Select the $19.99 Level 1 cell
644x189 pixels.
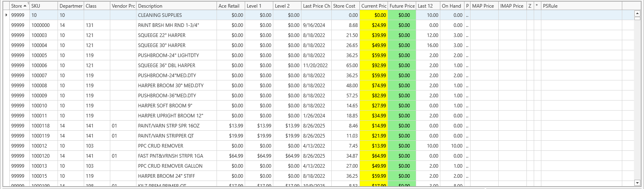click(259, 136)
